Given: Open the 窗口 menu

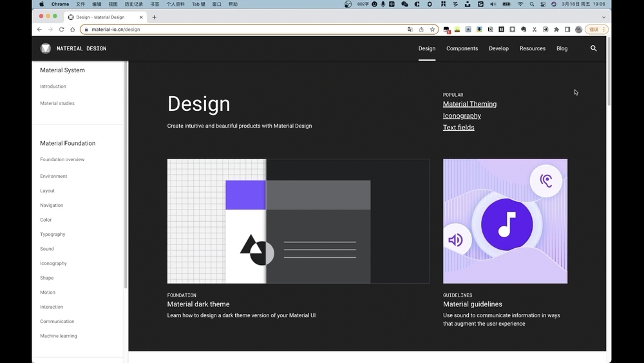Looking at the screenshot, I should 217,4.
